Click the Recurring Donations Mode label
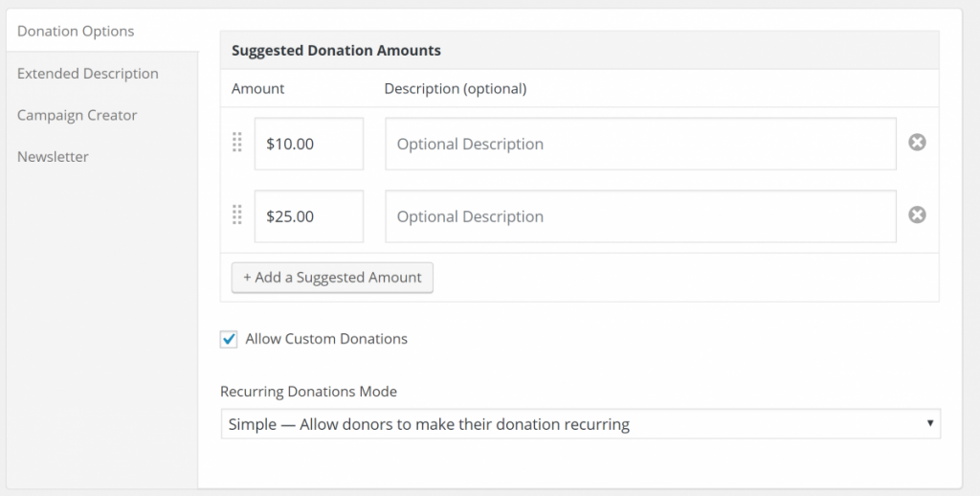This screenshot has width=980, height=496. [x=309, y=392]
